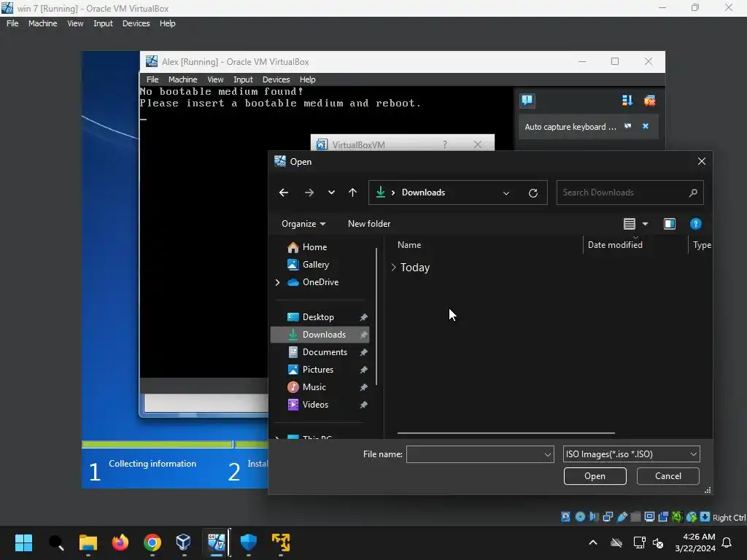Go back in the Open dialog
Screen dimensions: 747x560
click(284, 192)
